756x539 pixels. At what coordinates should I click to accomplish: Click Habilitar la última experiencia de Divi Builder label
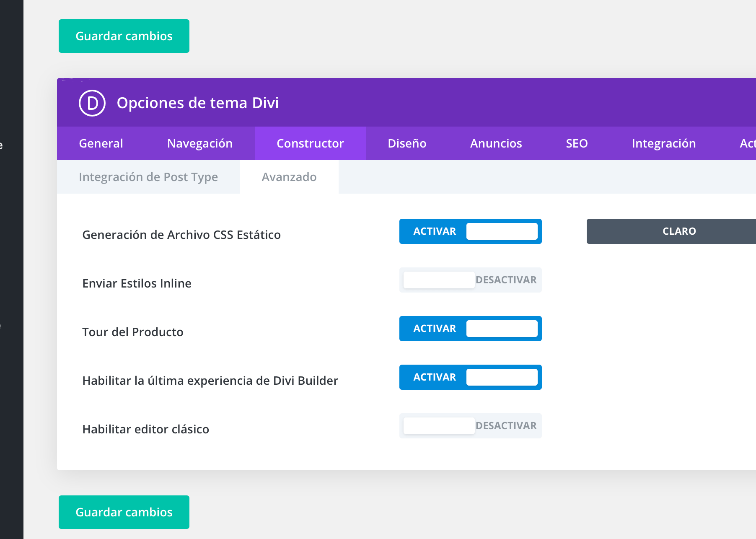pos(210,381)
